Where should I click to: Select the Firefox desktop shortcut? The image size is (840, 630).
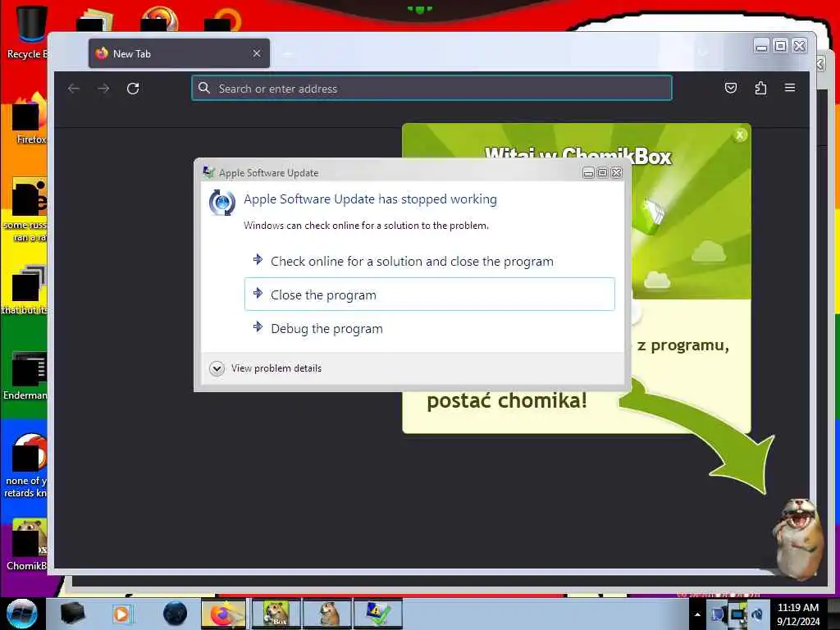(x=28, y=119)
